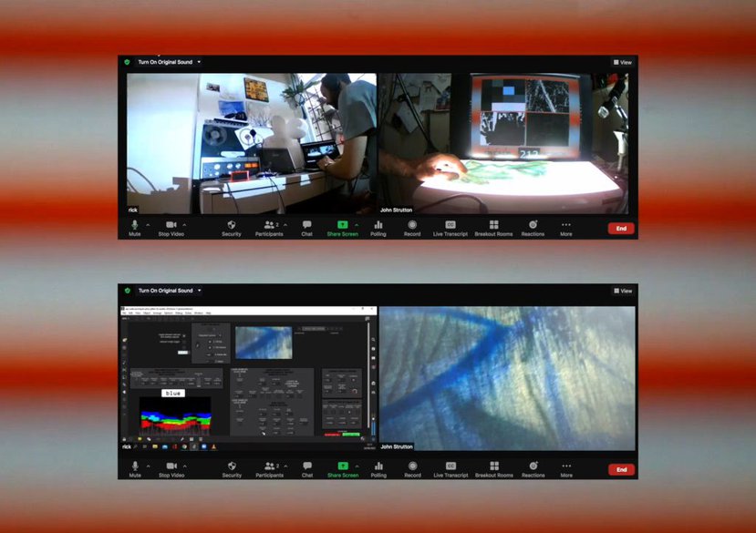Expand the arrow beside Stop Video in bottom window

185,465
